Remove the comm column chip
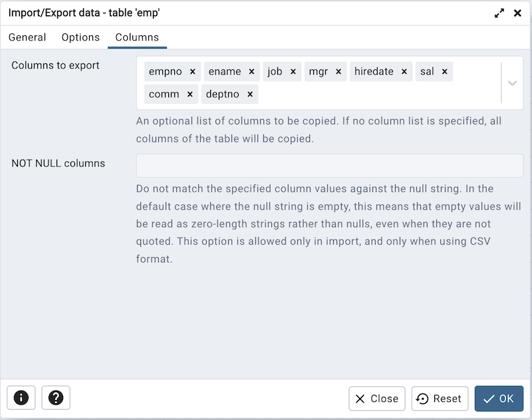Viewport: 532px width, 420px height. [190, 94]
